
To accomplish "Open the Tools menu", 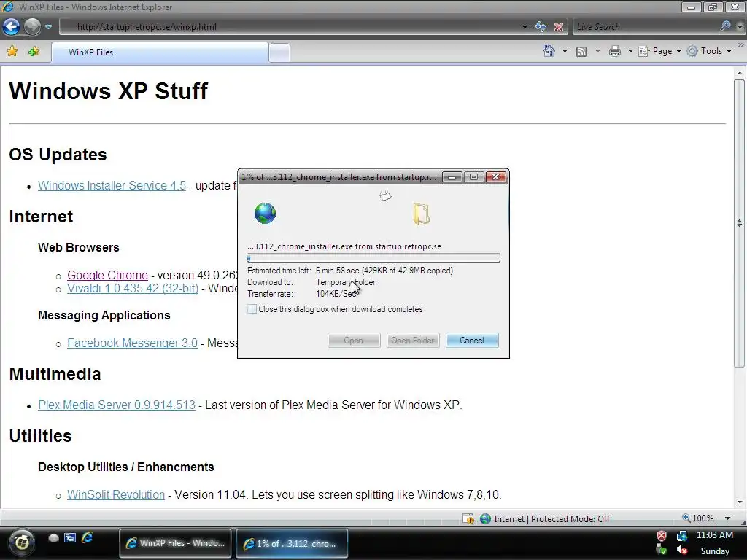I will click(x=709, y=51).
